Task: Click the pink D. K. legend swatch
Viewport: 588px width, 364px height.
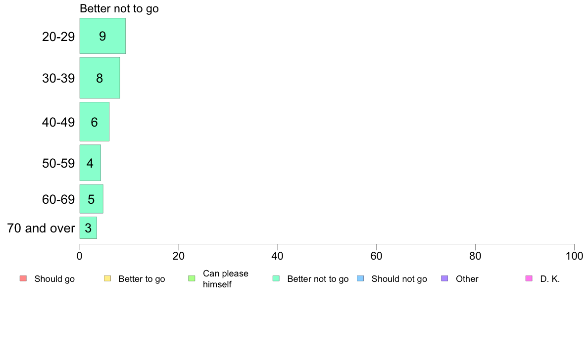Action: click(529, 278)
